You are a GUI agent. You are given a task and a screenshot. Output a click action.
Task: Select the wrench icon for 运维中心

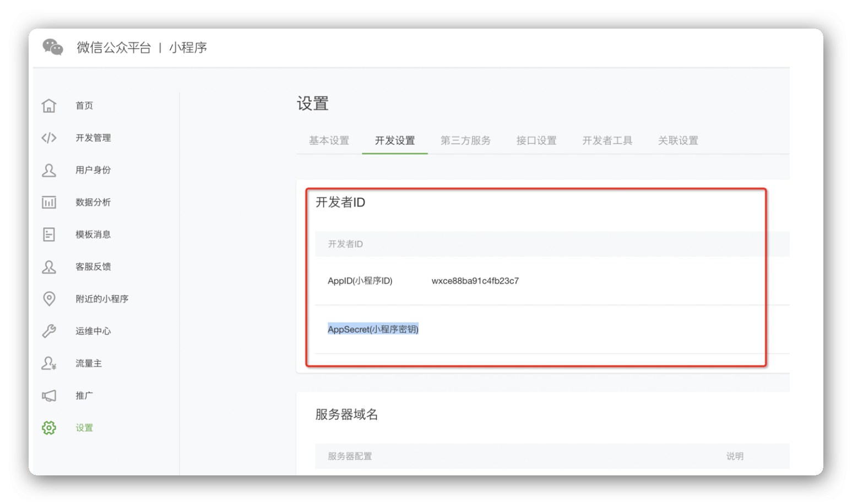coord(49,331)
